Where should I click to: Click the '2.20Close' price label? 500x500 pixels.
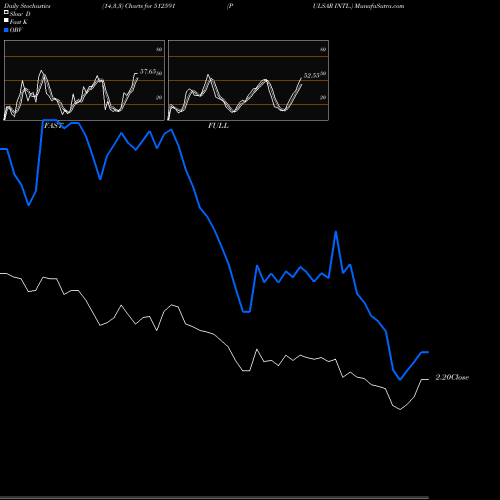[452, 377]
